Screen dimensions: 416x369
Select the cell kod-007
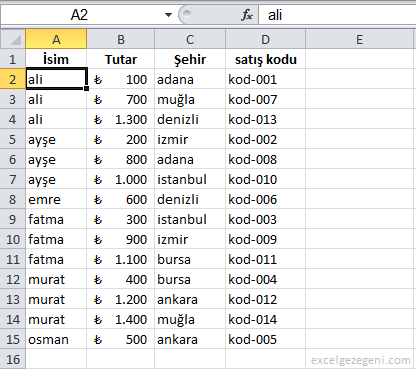(x=265, y=99)
